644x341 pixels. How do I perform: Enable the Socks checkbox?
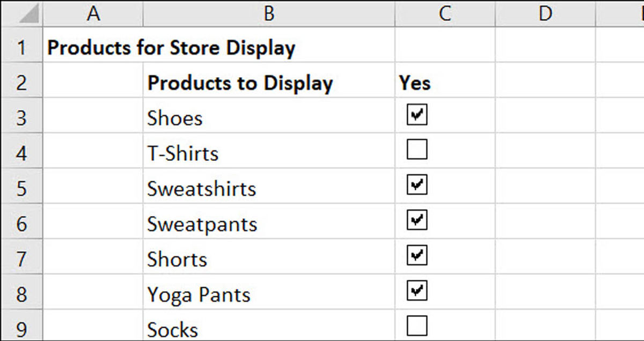click(x=417, y=326)
